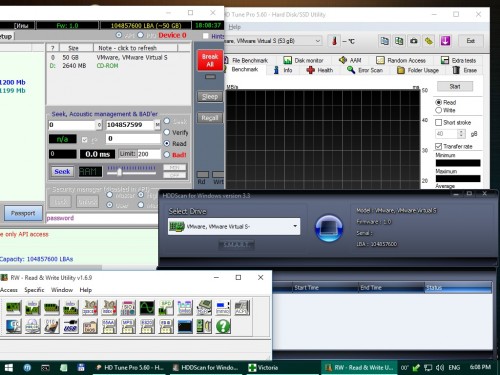The width and height of the screenshot is (500, 375).
Task: Open the clock generator sine wave icon
Action: point(147,308)
